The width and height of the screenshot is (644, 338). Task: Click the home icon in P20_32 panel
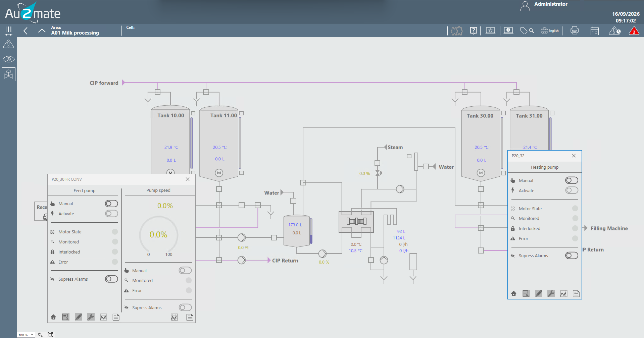point(513,294)
